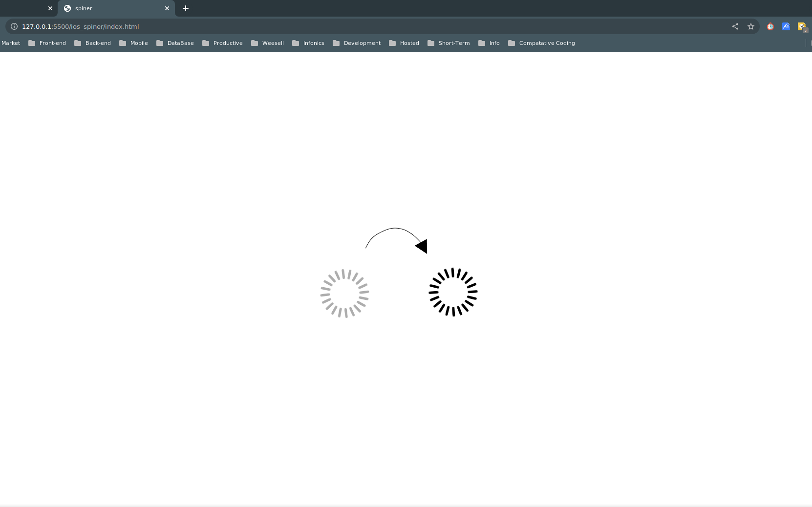Click the share icon in the address bar

click(735, 26)
